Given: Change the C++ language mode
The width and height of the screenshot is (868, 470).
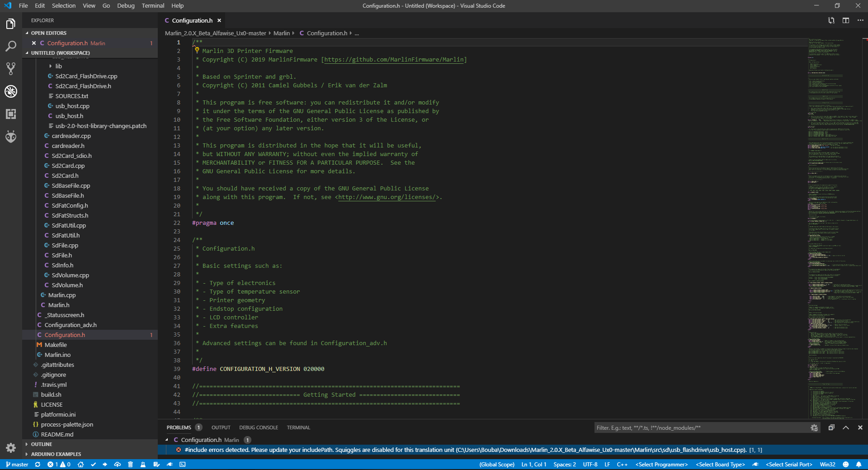Looking at the screenshot, I should tap(622, 465).
